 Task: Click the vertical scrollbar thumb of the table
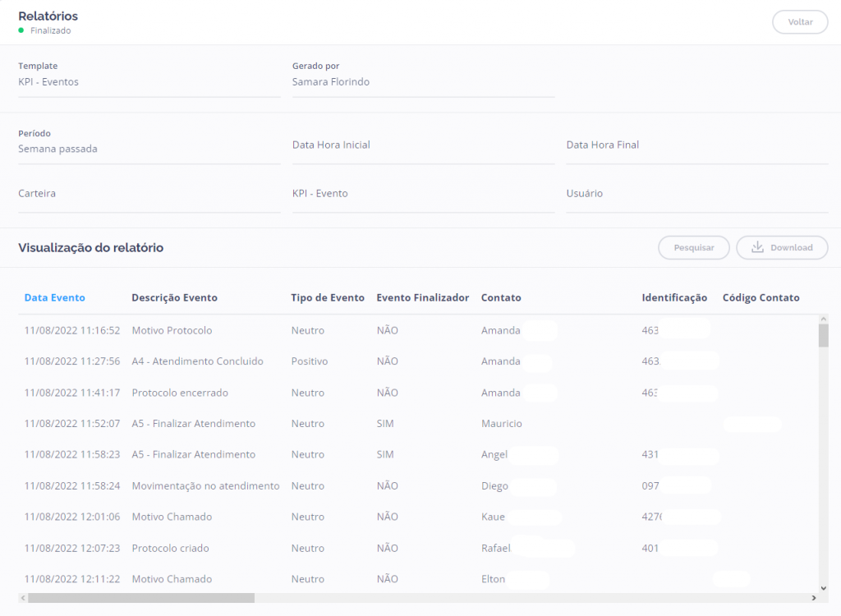[823, 335]
